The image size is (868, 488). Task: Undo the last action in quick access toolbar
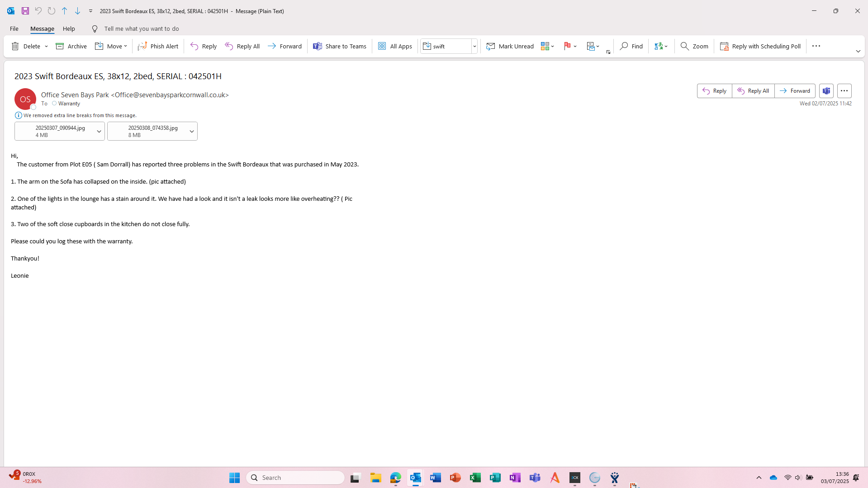(x=38, y=11)
